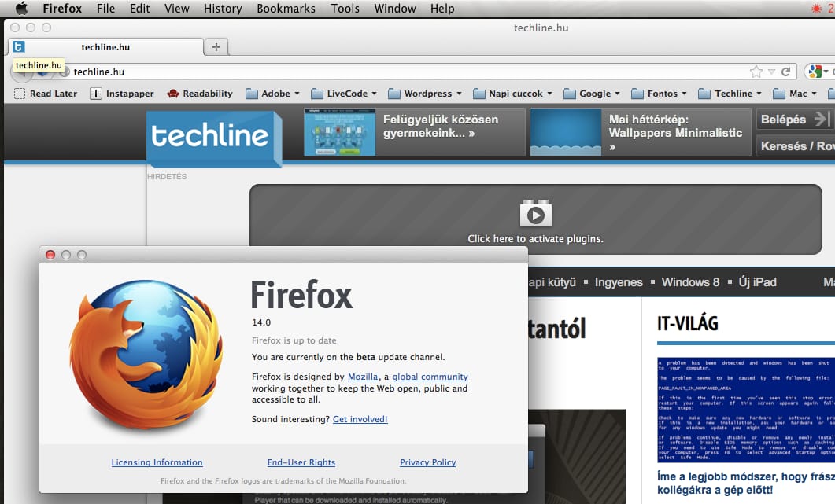
Task: Open the Bookmarks menu
Action: tap(286, 9)
